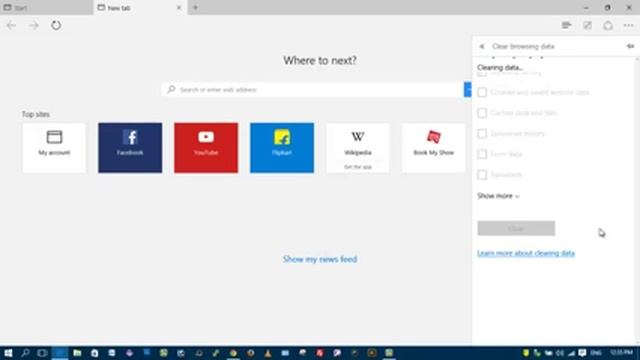The image size is (640, 360).
Task: Open Task View on the taskbar
Action: point(42,353)
